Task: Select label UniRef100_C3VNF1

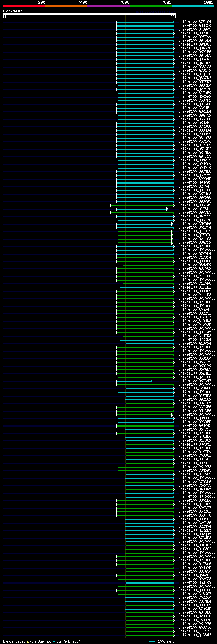Action: 195,108
